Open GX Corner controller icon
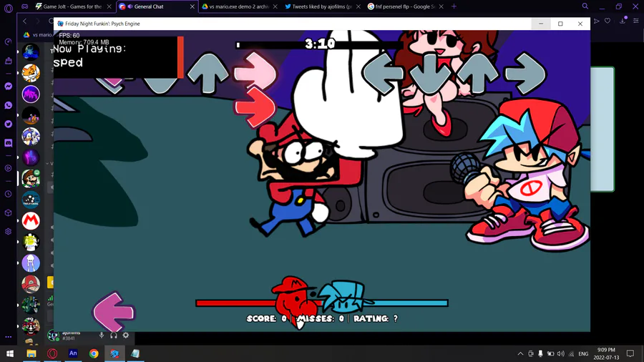Viewport: 644px width, 362px height. [24, 6]
